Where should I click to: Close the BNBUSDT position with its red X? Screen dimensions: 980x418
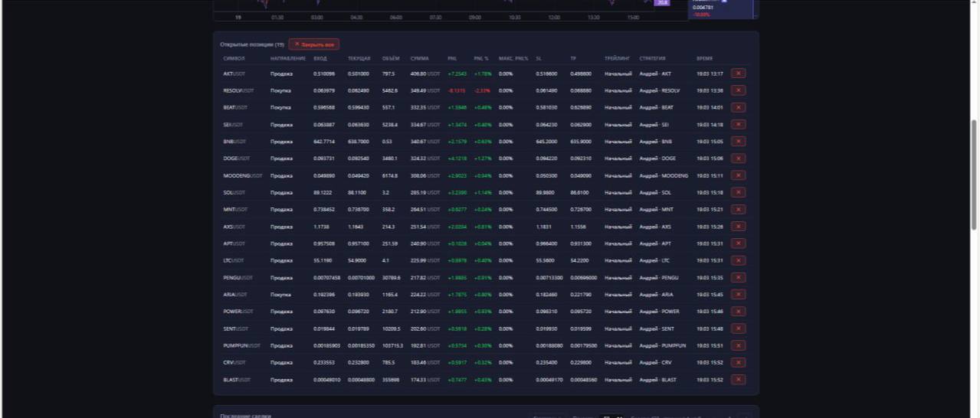(x=738, y=141)
